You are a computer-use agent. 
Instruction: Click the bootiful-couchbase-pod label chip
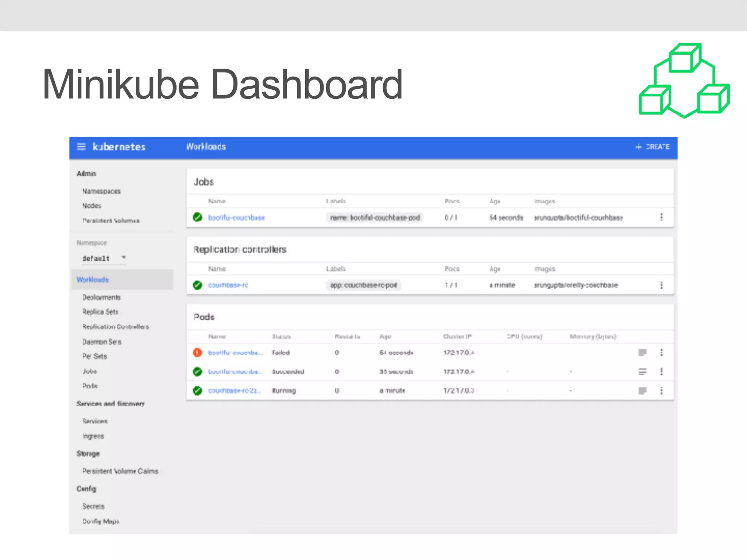tap(375, 218)
